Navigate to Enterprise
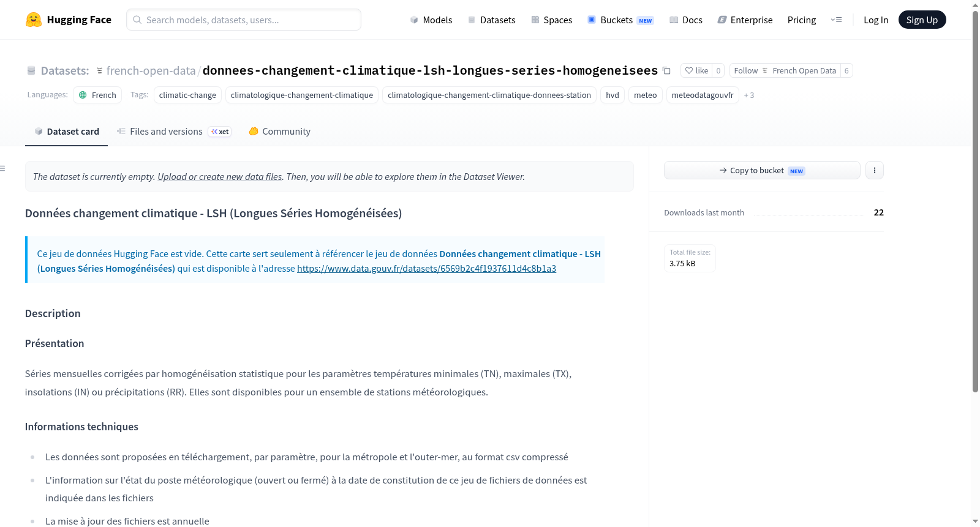The height and width of the screenshot is (527, 980). [745, 20]
